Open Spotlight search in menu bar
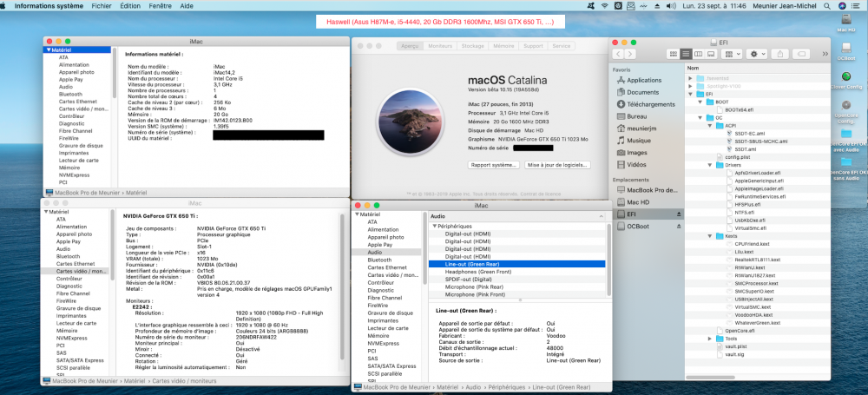 (x=827, y=5)
